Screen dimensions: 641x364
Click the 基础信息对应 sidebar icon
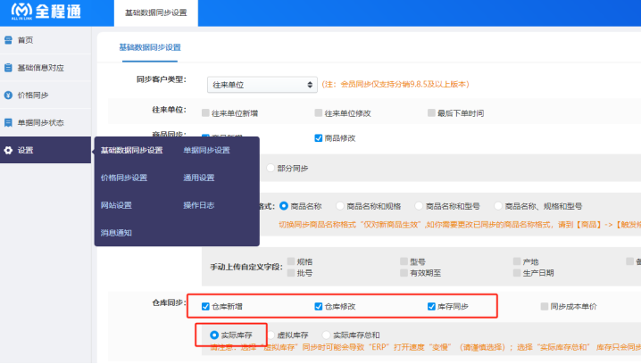click(x=8, y=68)
